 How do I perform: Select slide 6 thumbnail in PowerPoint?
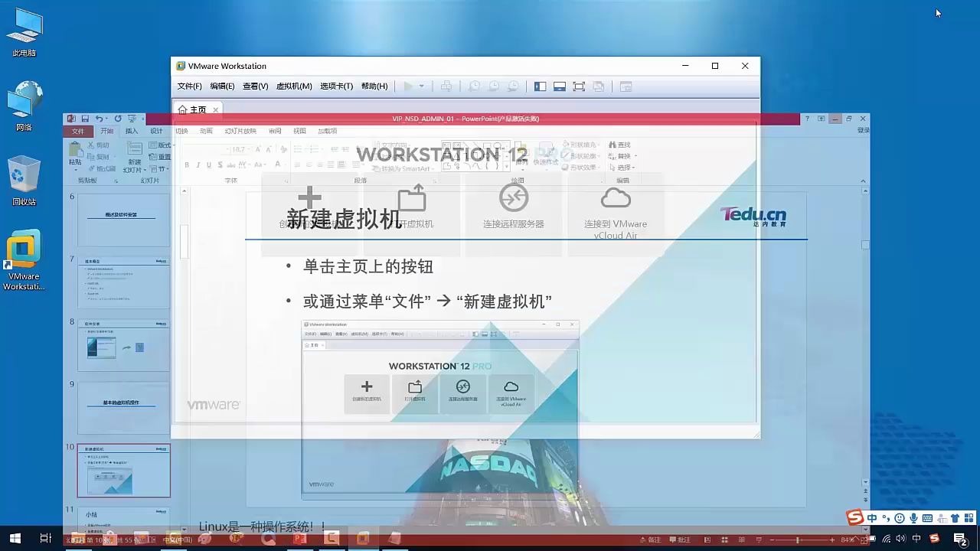pyautogui.click(x=123, y=220)
